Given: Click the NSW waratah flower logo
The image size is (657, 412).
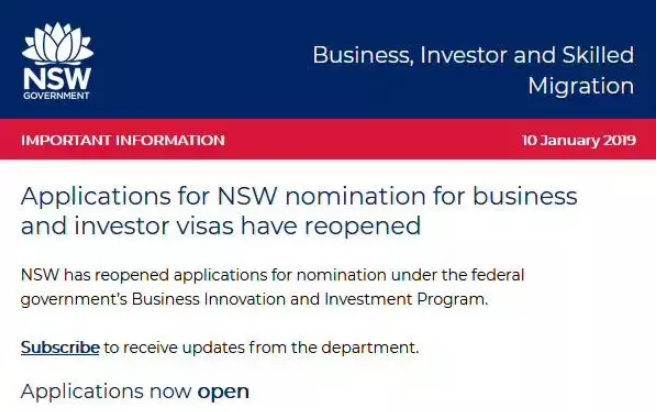Looking at the screenshot, I should click(x=57, y=44).
